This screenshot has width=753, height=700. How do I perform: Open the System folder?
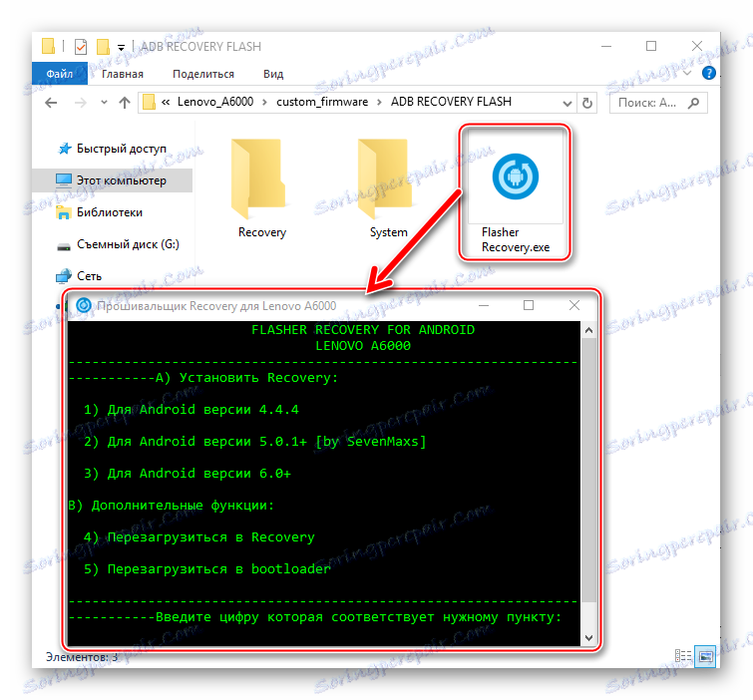click(x=388, y=188)
